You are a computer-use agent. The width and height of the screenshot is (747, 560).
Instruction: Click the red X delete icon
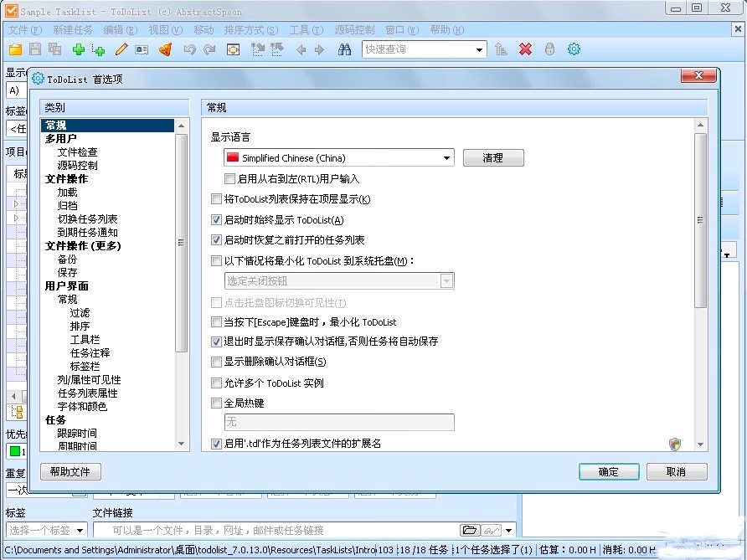[x=525, y=49]
